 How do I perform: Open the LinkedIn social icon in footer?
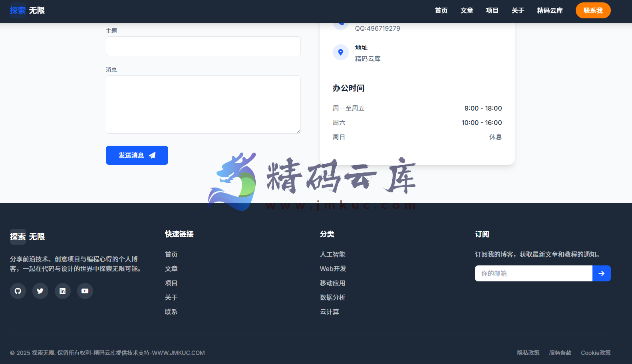pyautogui.click(x=63, y=291)
